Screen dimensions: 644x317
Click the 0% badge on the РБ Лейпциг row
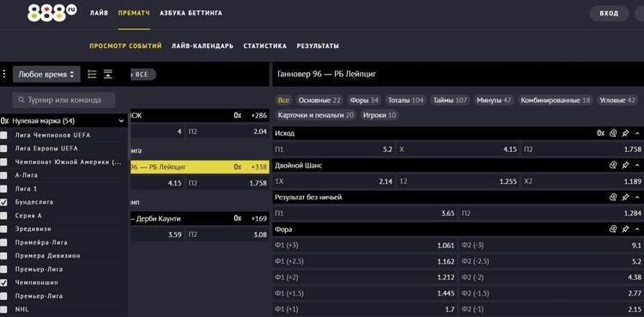point(238,167)
